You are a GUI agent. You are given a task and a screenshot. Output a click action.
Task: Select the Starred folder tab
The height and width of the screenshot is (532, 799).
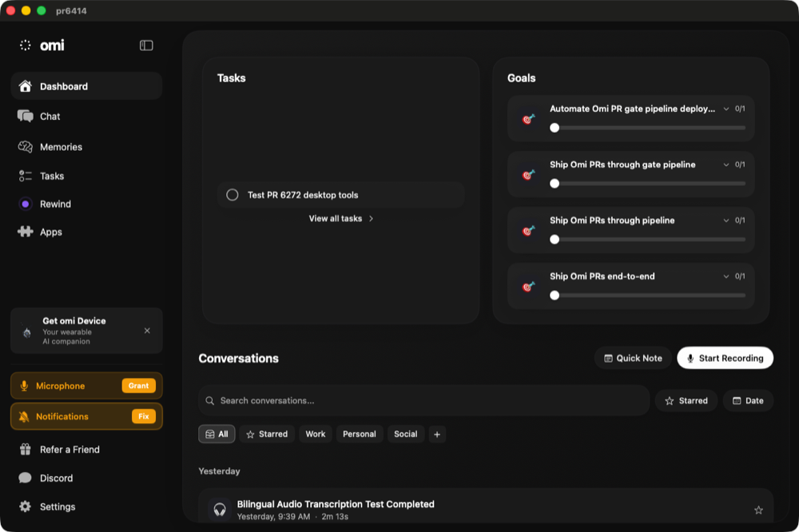[267, 435]
